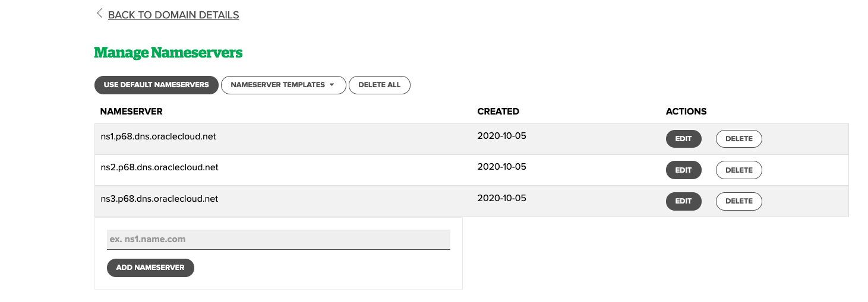Edit the ns3.p68.dns.oraclecloud.net nameserver
This screenshot has height=302, width=868.
(x=683, y=201)
